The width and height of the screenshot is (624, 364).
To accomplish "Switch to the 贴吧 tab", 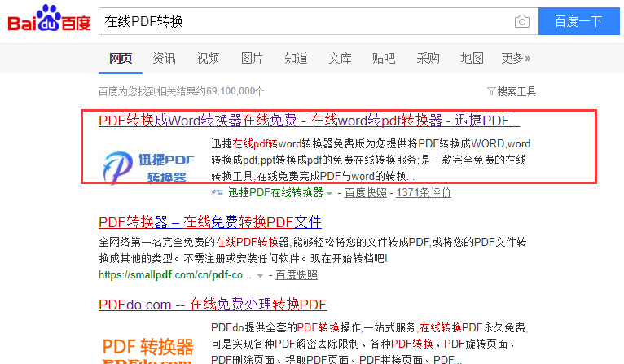I will (384, 58).
